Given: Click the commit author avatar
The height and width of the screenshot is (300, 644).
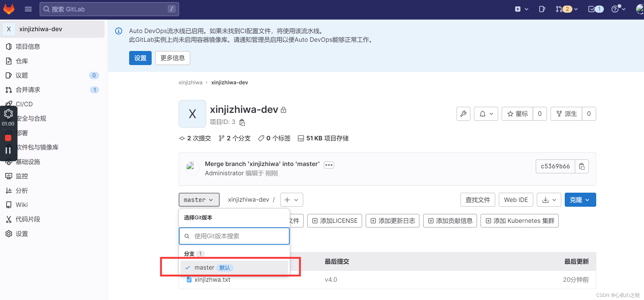Looking at the screenshot, I should coord(193,168).
